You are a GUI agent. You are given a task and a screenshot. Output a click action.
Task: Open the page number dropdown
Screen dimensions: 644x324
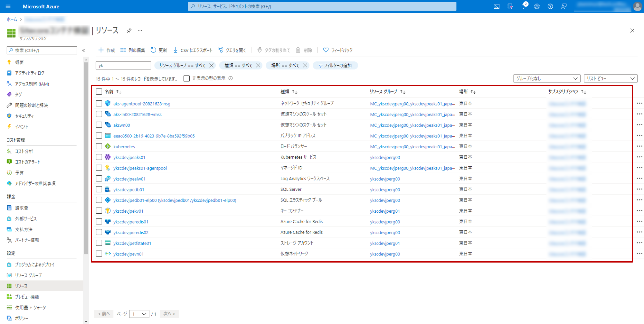pyautogui.click(x=139, y=314)
